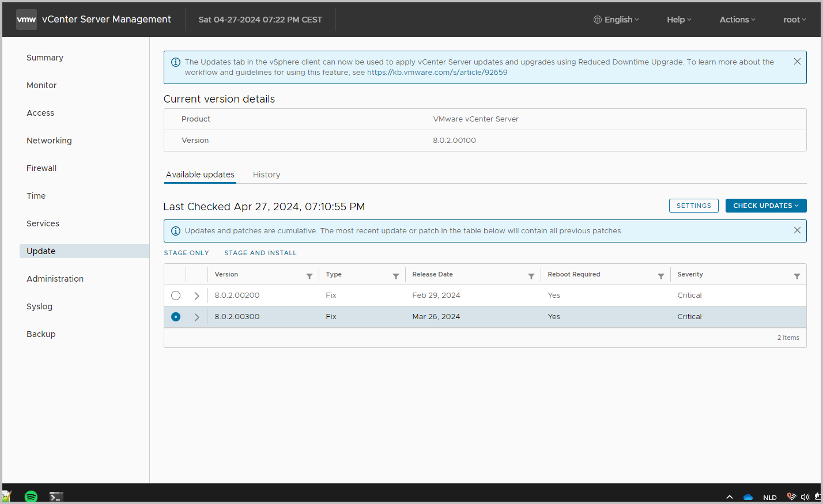Open the network tray icon

(792, 497)
